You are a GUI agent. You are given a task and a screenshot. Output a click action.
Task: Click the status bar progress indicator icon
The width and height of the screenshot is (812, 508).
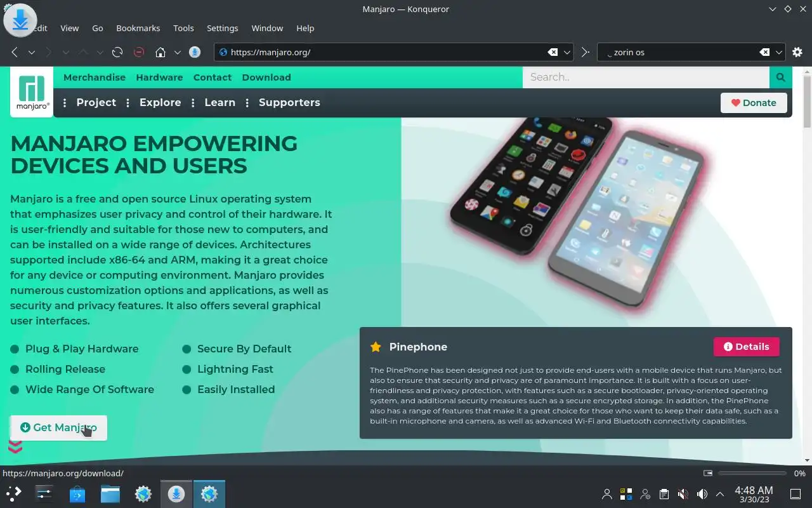[x=708, y=473]
